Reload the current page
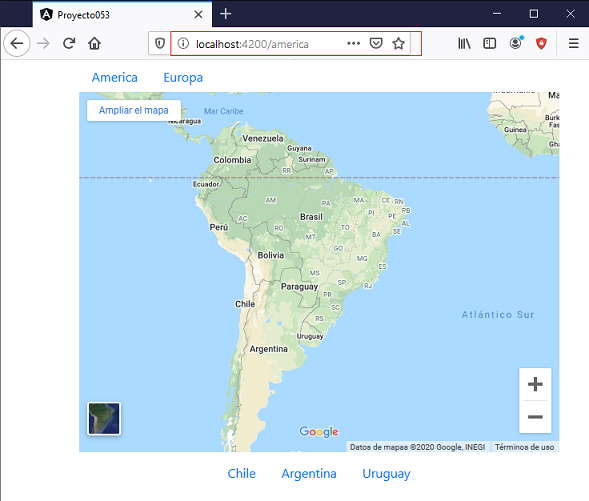The width and height of the screenshot is (589, 501). pos(69,44)
